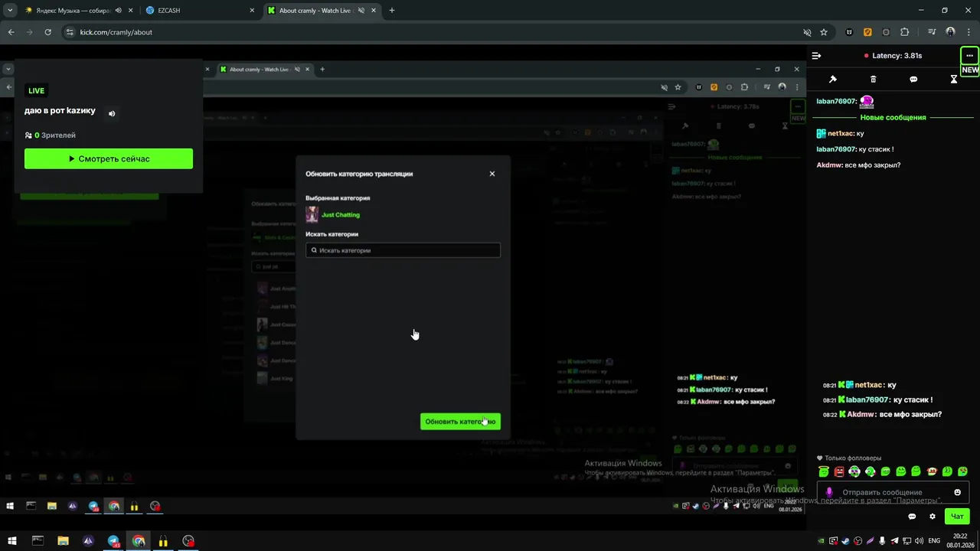
Task: Go back in browser history
Action: [11, 32]
